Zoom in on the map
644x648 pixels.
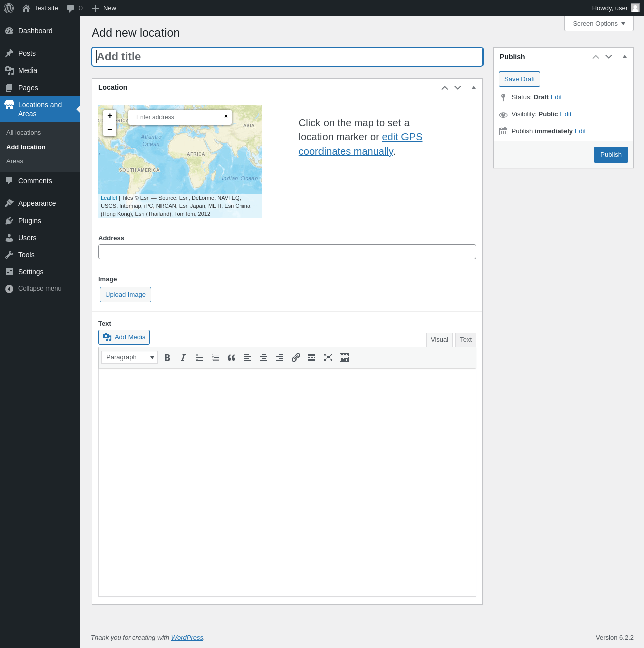pyautogui.click(x=110, y=116)
